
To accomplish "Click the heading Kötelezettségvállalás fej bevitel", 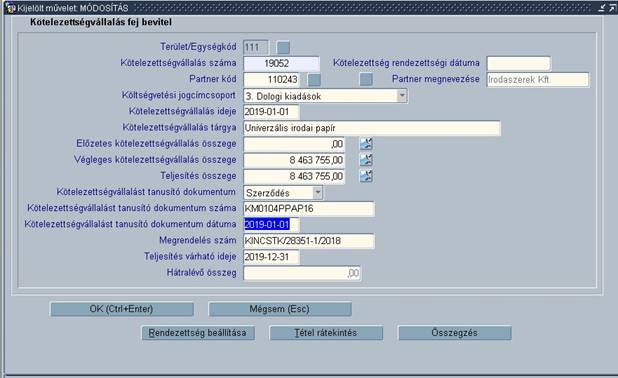I will (x=101, y=22).
